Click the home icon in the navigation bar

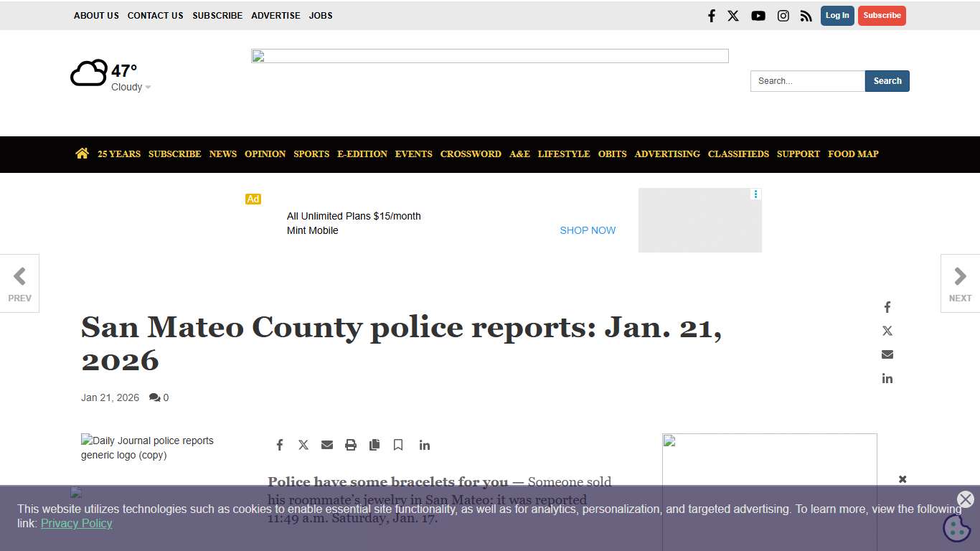pyautogui.click(x=82, y=154)
